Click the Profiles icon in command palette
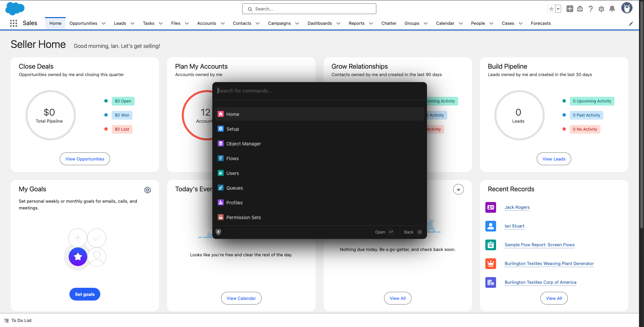The image size is (644, 327). [221, 203]
